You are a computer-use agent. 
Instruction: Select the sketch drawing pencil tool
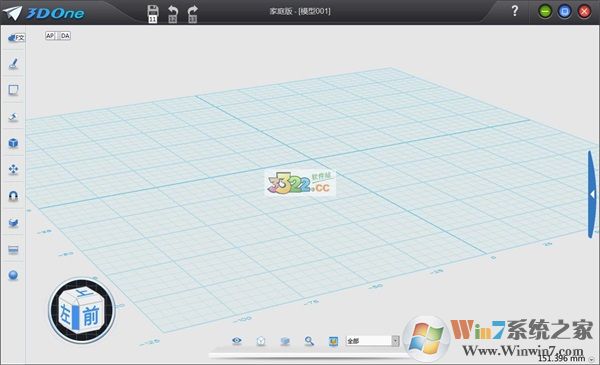(x=13, y=64)
